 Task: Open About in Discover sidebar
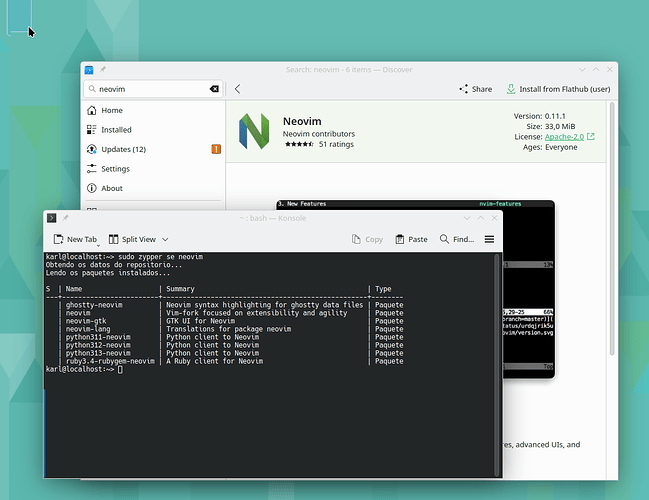click(154, 188)
